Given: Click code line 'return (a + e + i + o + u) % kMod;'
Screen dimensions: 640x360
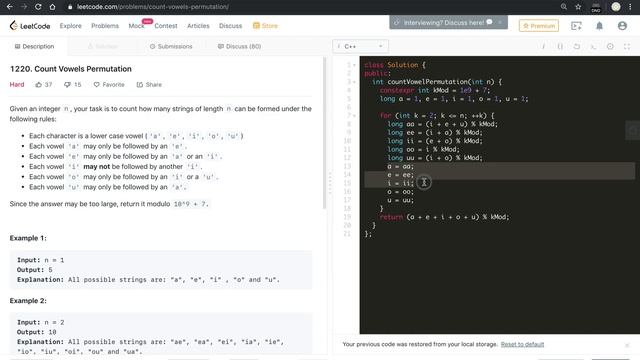Looking at the screenshot, I should click(444, 217).
